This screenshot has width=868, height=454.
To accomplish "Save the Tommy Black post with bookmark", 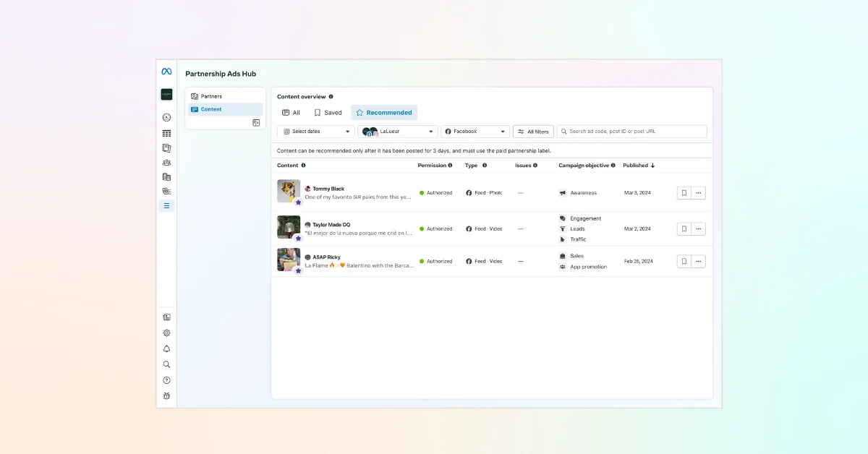I will pos(684,193).
